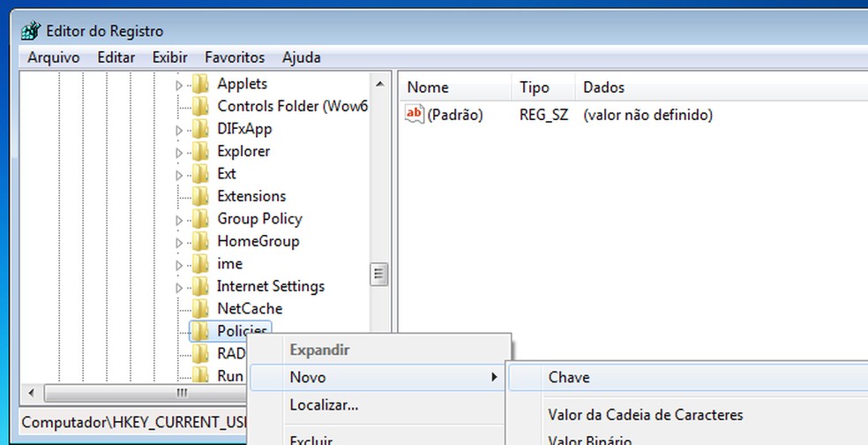The width and height of the screenshot is (868, 445).
Task: Select the Extensions key label
Action: coord(251,196)
